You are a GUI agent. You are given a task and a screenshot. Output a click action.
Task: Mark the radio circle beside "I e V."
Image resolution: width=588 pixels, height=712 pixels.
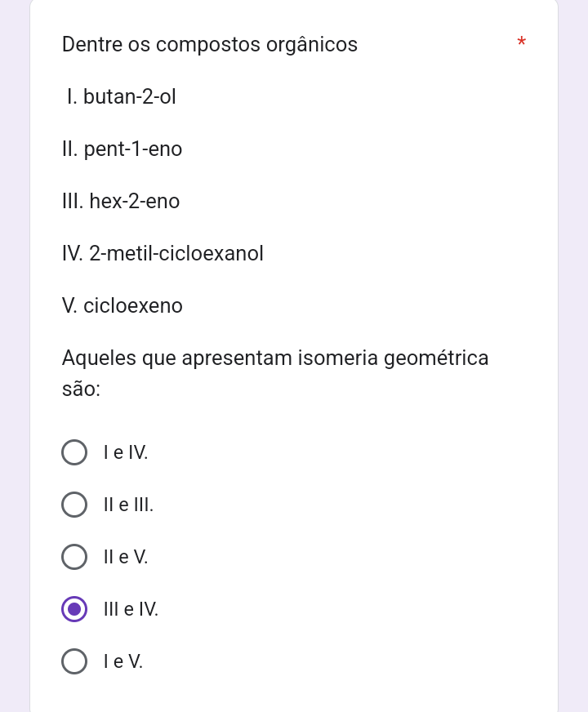click(x=74, y=661)
